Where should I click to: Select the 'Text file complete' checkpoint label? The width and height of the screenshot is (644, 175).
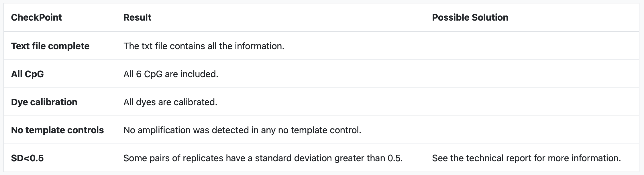[50, 46]
